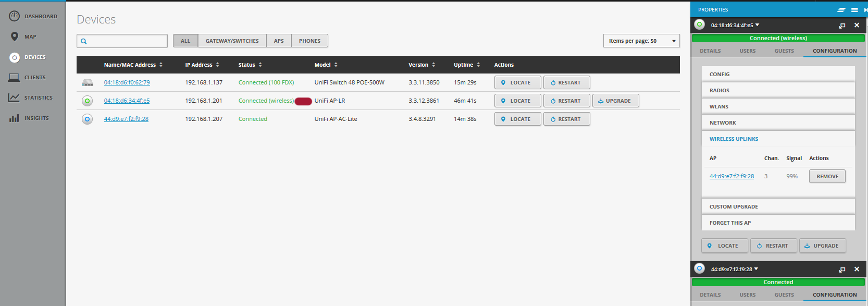Collapse the Wireless Uplinks section

[x=778, y=139]
